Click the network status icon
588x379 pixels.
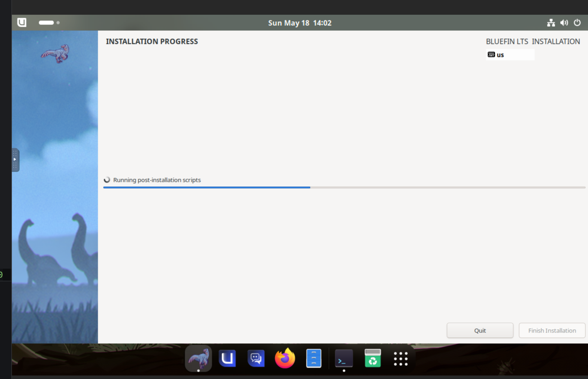tap(551, 23)
